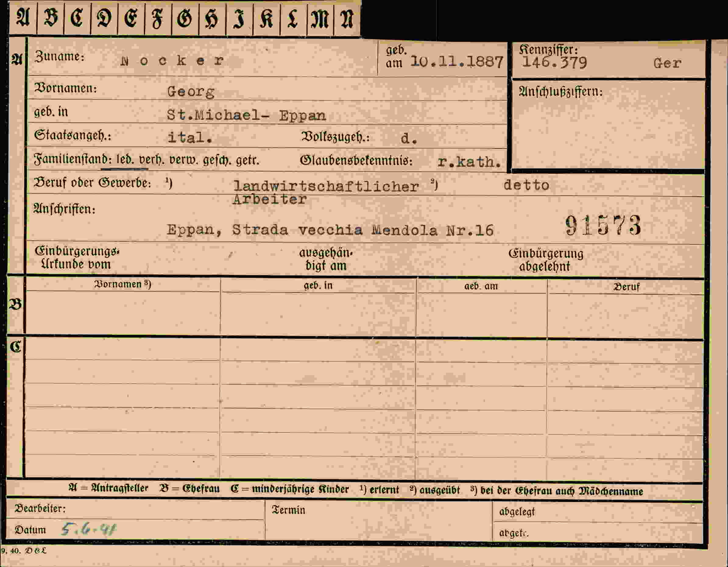The width and height of the screenshot is (728, 567).
Task: Select the handwritten date '5.6.41'
Action: click(88, 529)
